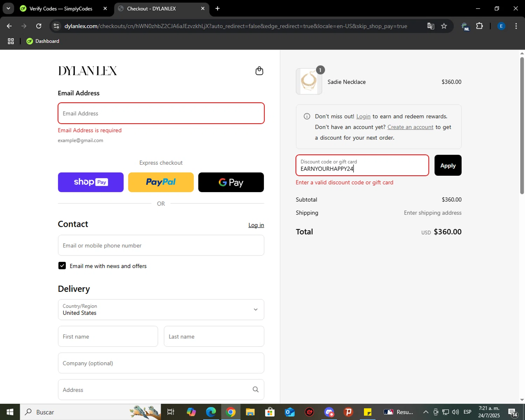The image size is (525, 420).
Task: Open the browser extensions puzzle icon
Action: (x=479, y=26)
